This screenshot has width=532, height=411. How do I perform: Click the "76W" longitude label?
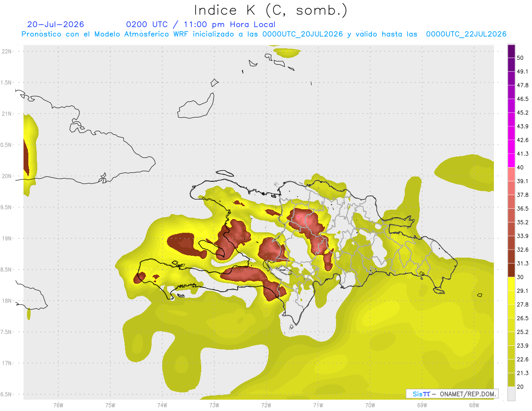(58, 405)
